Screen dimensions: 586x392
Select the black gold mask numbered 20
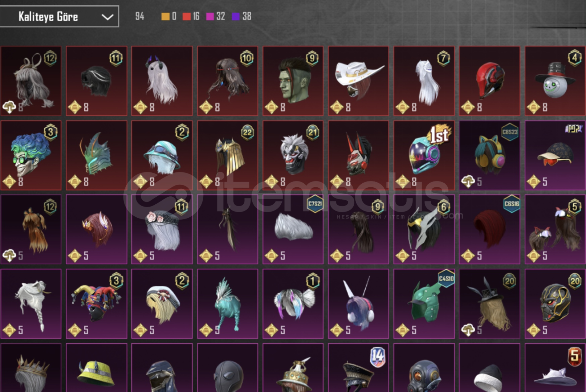[x=555, y=304]
